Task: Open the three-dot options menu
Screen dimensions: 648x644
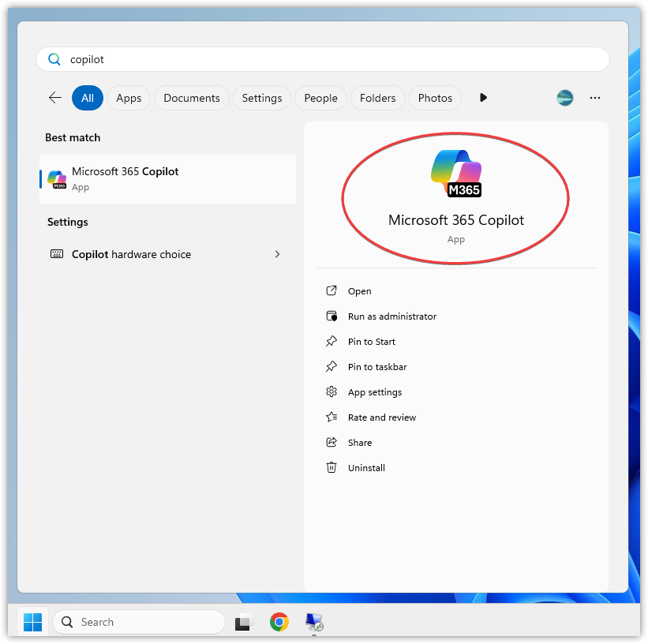Action: tap(594, 98)
